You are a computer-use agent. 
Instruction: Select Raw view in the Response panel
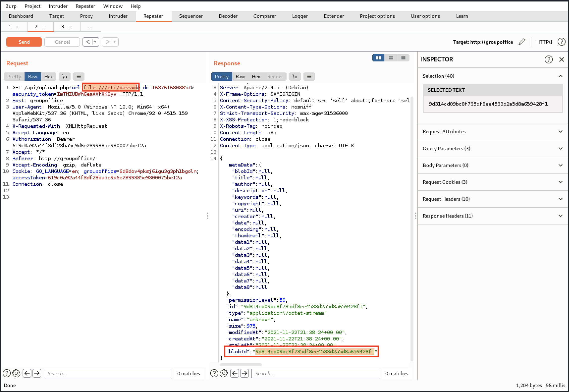240,77
